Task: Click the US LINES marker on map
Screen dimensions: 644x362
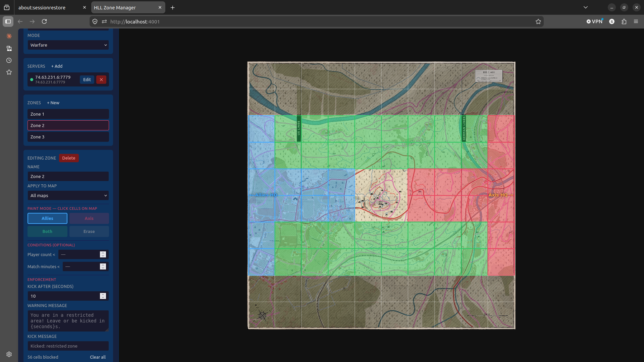Action: pos(299,128)
